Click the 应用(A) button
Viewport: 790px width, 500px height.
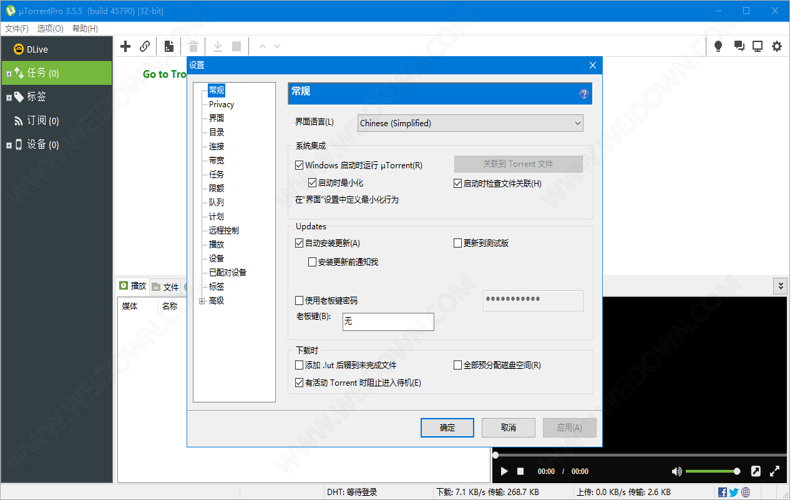pyautogui.click(x=569, y=427)
